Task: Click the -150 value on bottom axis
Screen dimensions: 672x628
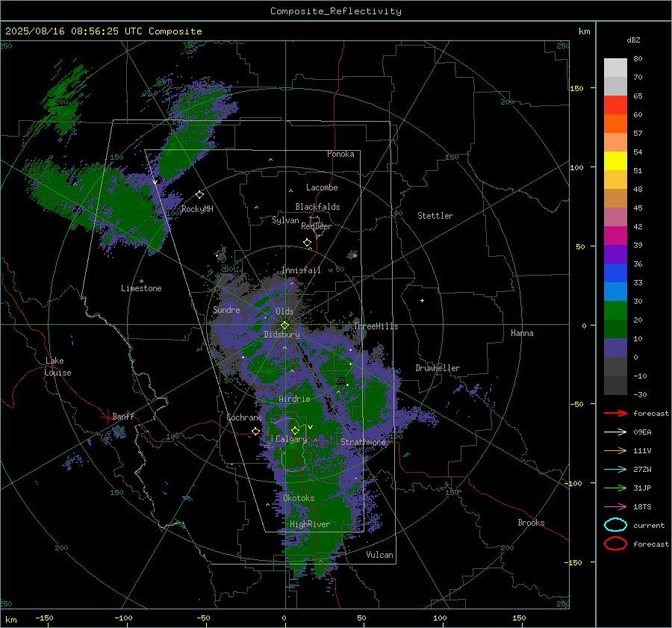Action: [x=44, y=618]
